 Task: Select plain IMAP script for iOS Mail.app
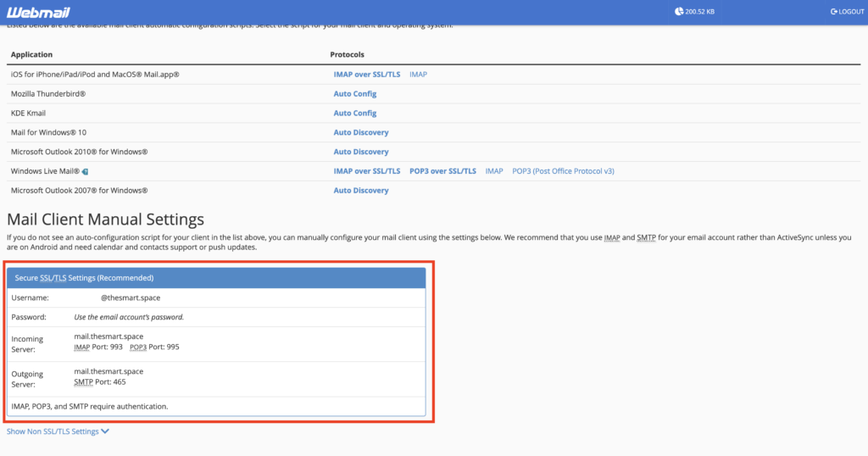click(x=418, y=75)
